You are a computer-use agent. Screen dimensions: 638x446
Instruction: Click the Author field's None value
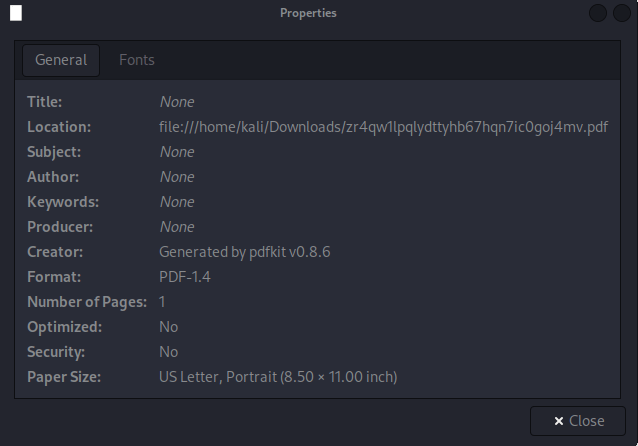tap(176, 177)
